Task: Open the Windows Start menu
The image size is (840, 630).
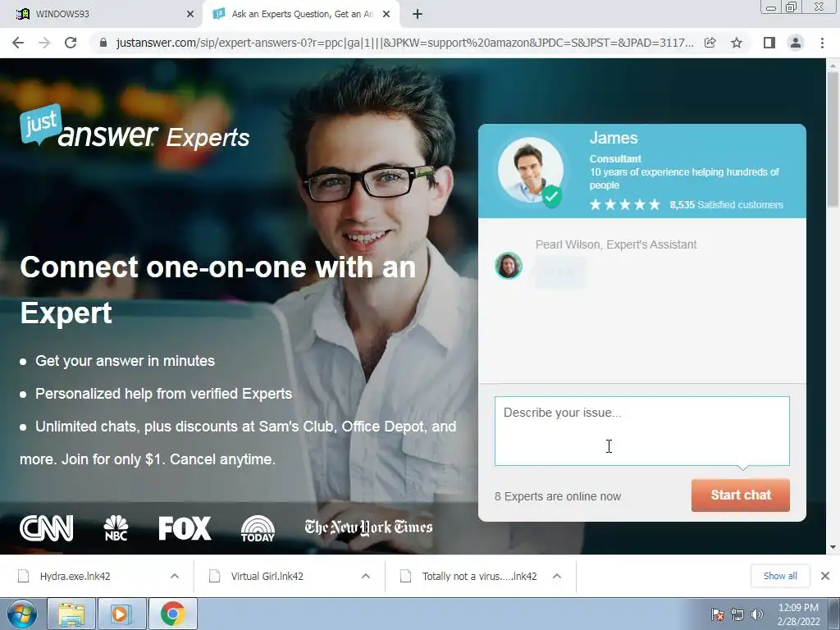Action: point(22,614)
